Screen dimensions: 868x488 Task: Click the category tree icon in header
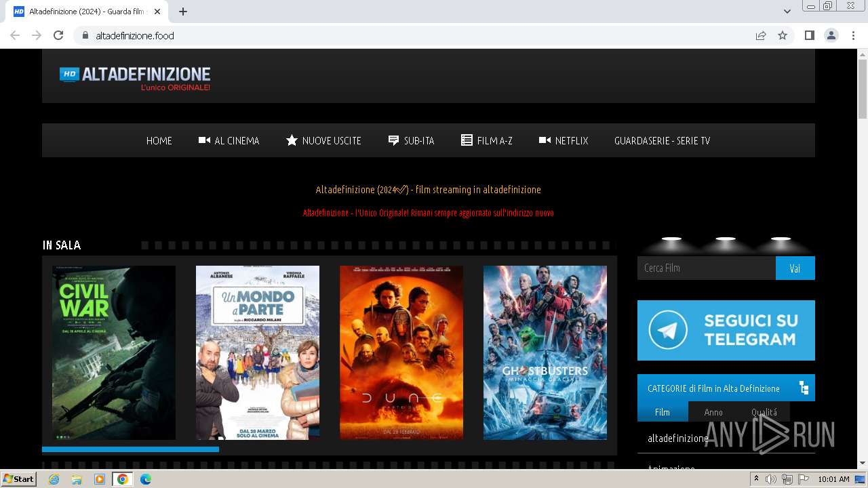[804, 388]
